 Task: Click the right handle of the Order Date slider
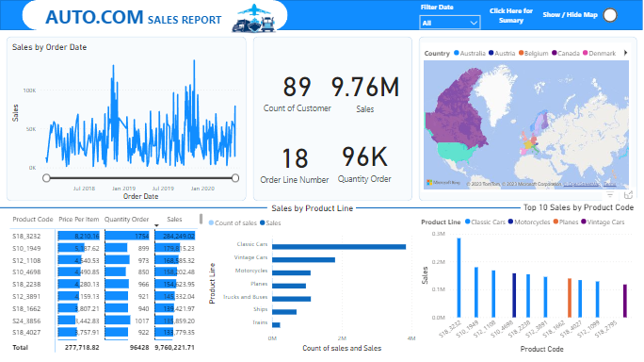[235, 178]
